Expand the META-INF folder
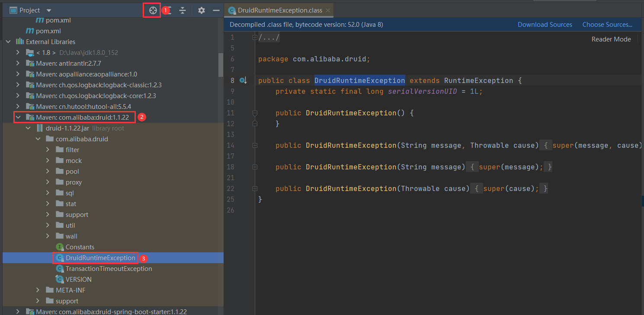644x315 pixels. (x=38, y=290)
